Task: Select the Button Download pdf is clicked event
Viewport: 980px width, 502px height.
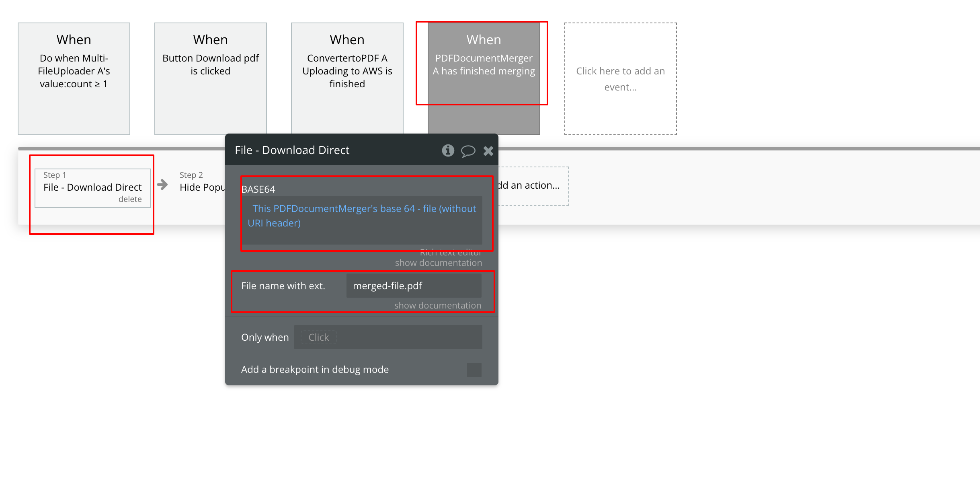Action: point(211,79)
